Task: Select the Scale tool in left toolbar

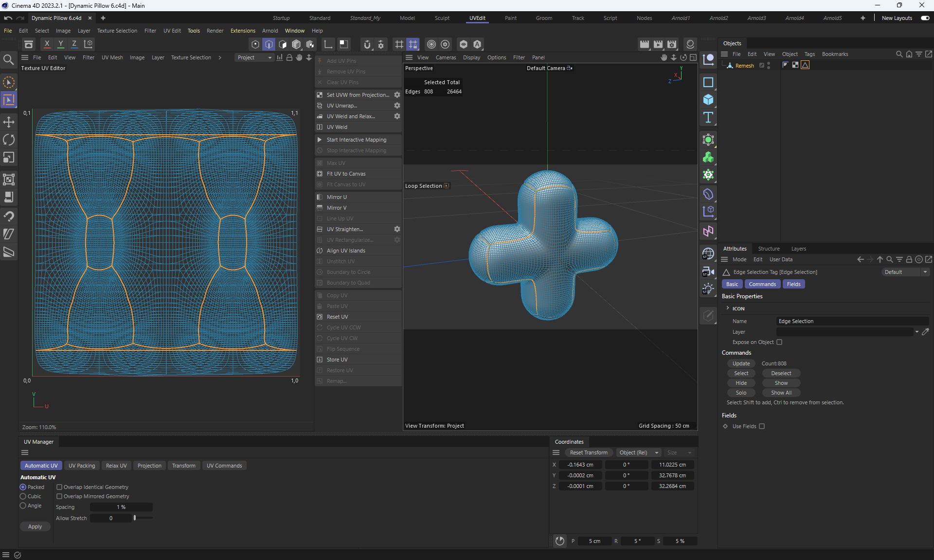Action: click(x=9, y=158)
